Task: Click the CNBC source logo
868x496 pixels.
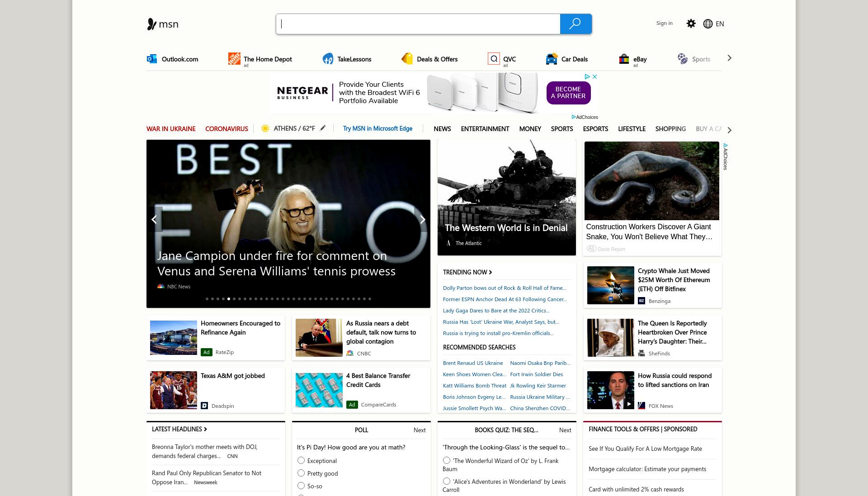Action: tap(350, 353)
